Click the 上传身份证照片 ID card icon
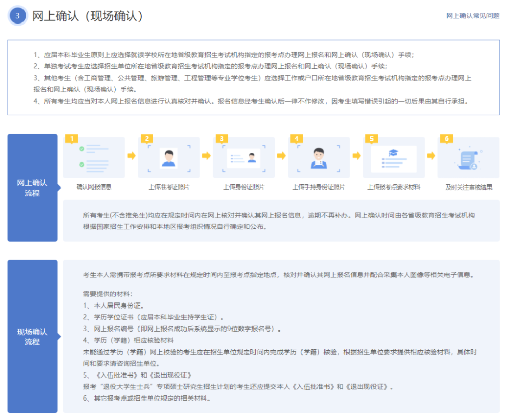 [243, 158]
